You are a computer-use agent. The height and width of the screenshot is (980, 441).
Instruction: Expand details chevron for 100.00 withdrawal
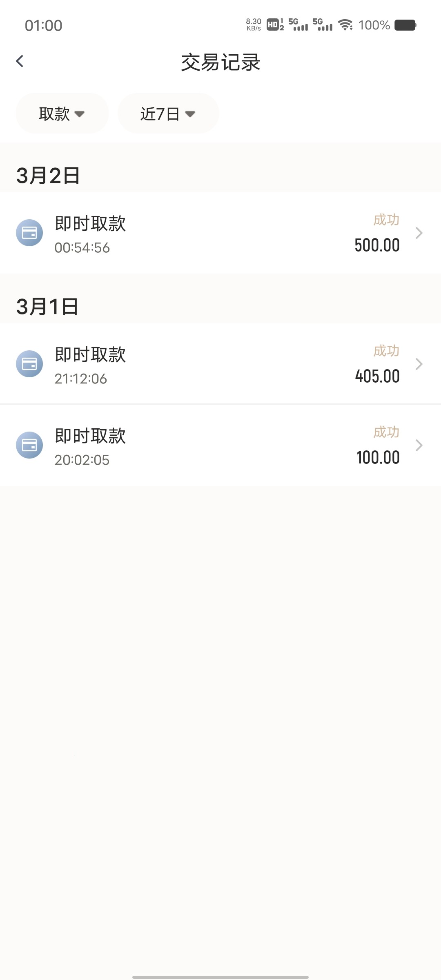click(419, 445)
